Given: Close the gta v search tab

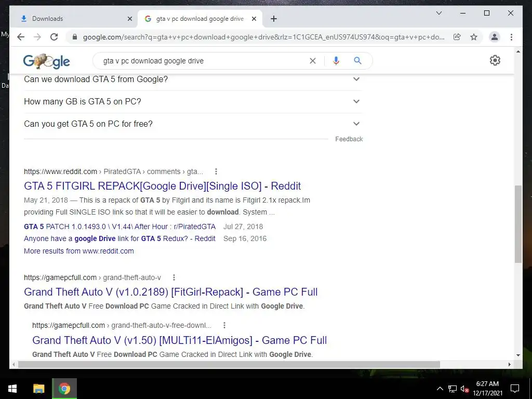Looking at the screenshot, I should [254, 19].
